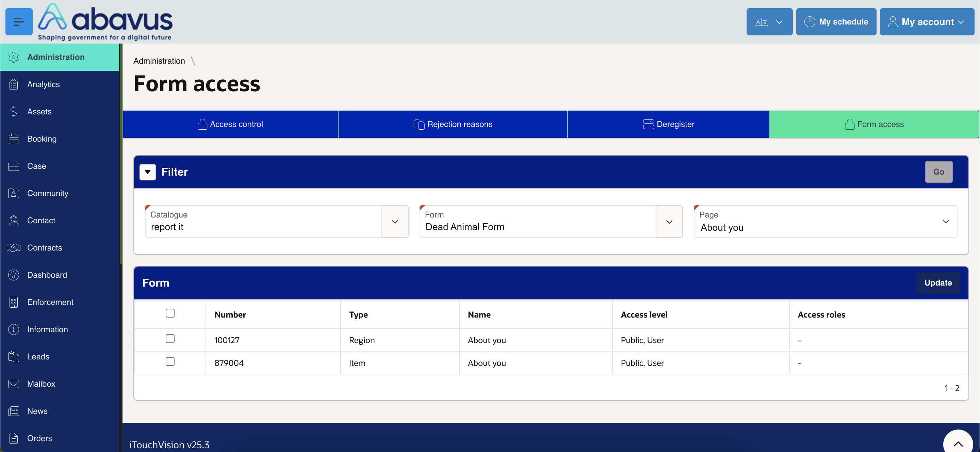Open My schedule
This screenshot has width=980, height=452.
pyautogui.click(x=836, y=22)
